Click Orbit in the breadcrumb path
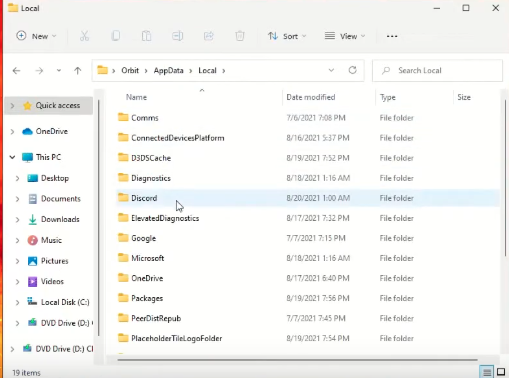The image size is (509, 378). pos(130,70)
